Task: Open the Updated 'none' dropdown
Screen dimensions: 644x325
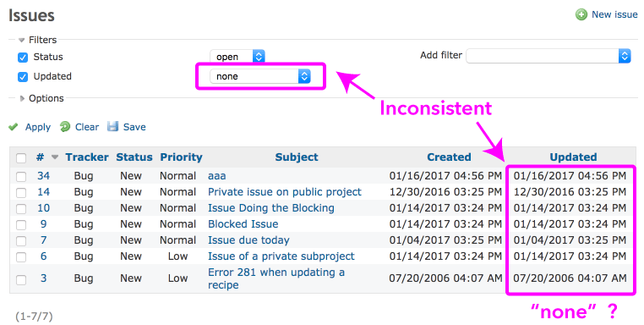Action: pos(260,76)
